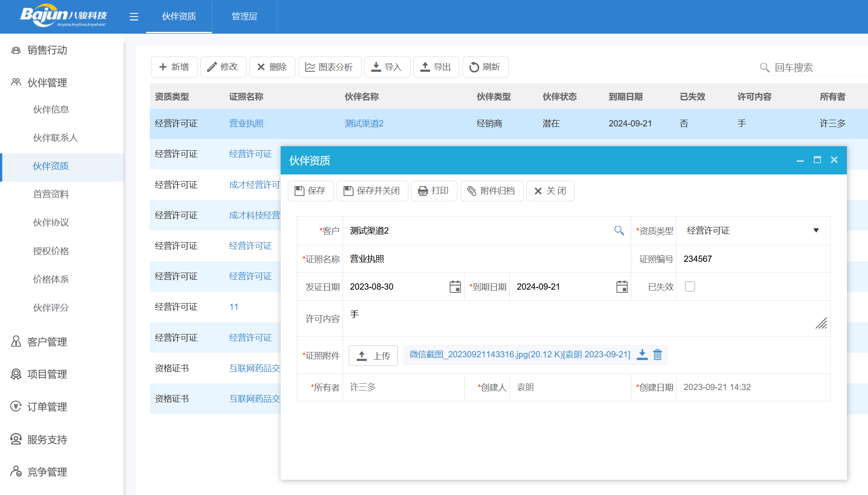Image resolution: width=868 pixels, height=495 pixels.
Task: Open the 发证日期 calendar picker
Action: tap(455, 287)
